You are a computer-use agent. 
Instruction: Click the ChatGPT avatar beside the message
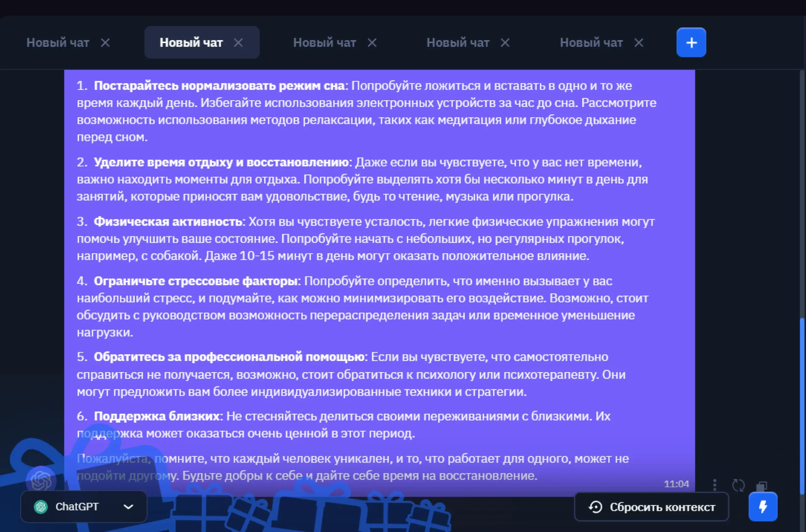[x=41, y=480]
